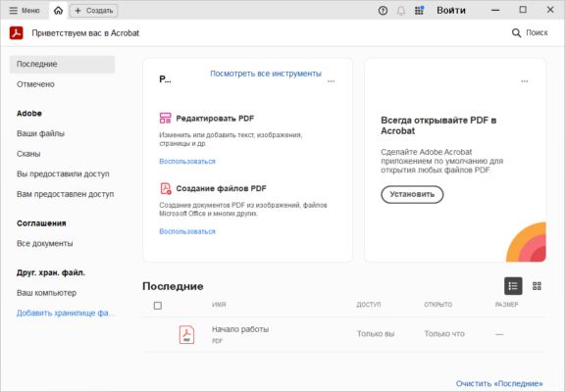This screenshot has height=392, width=565.
Task: Click Только что opened cell
Action: [x=444, y=333]
